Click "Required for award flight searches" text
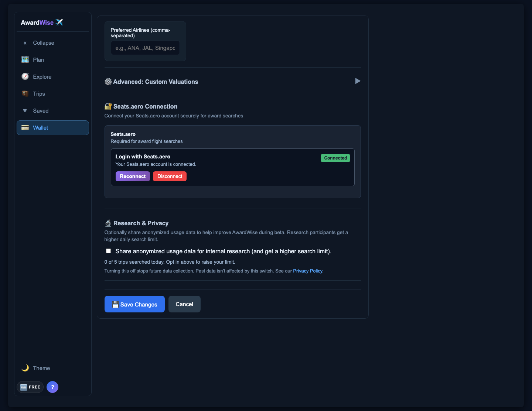This screenshot has width=532, height=411. pos(147,141)
